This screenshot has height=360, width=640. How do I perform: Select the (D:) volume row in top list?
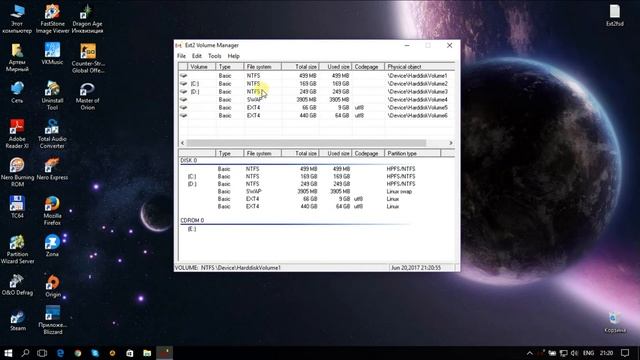(316, 91)
